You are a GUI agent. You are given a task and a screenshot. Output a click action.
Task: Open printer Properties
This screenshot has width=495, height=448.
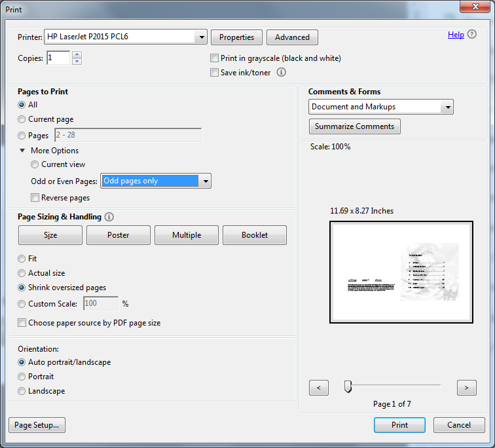(236, 37)
